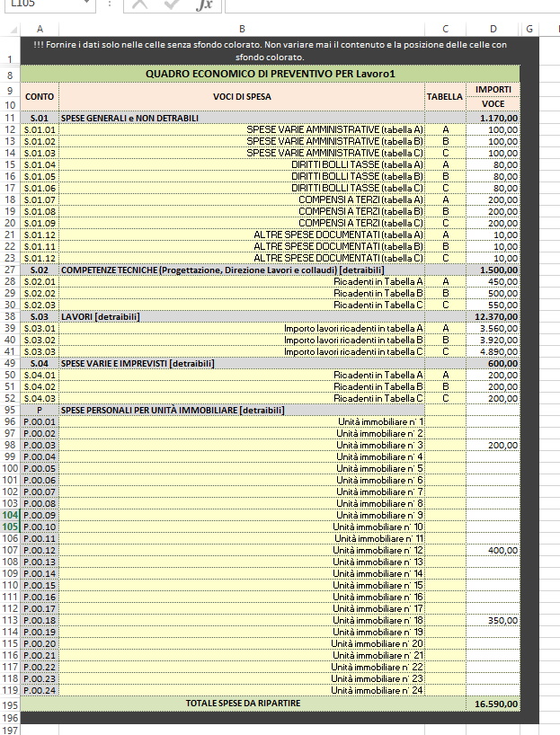Select column A header
This screenshot has height=735, width=560.
point(40,29)
